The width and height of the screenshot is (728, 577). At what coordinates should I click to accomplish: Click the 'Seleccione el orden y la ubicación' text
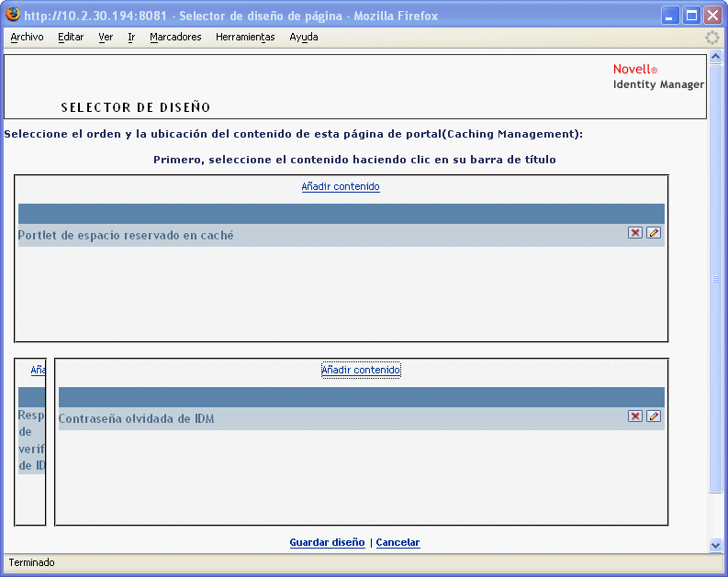pos(293,134)
